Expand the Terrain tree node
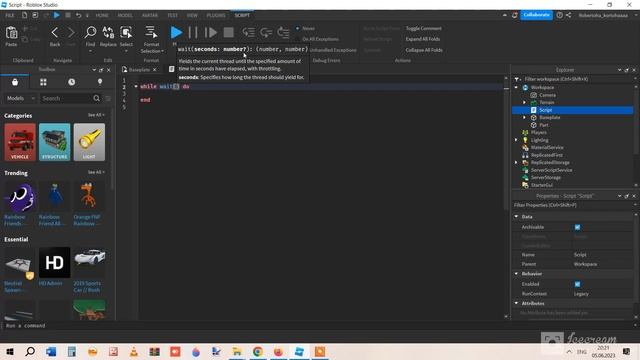Screen dimensions: 640x360 [524, 102]
